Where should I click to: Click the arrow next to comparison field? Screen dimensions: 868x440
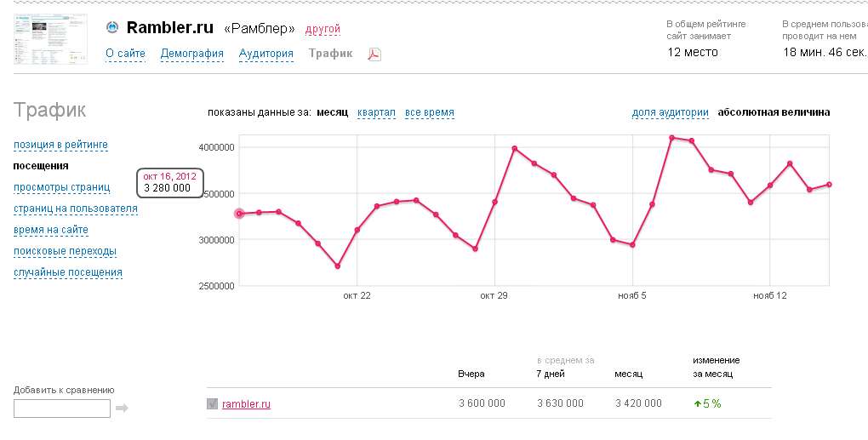pyautogui.click(x=122, y=409)
